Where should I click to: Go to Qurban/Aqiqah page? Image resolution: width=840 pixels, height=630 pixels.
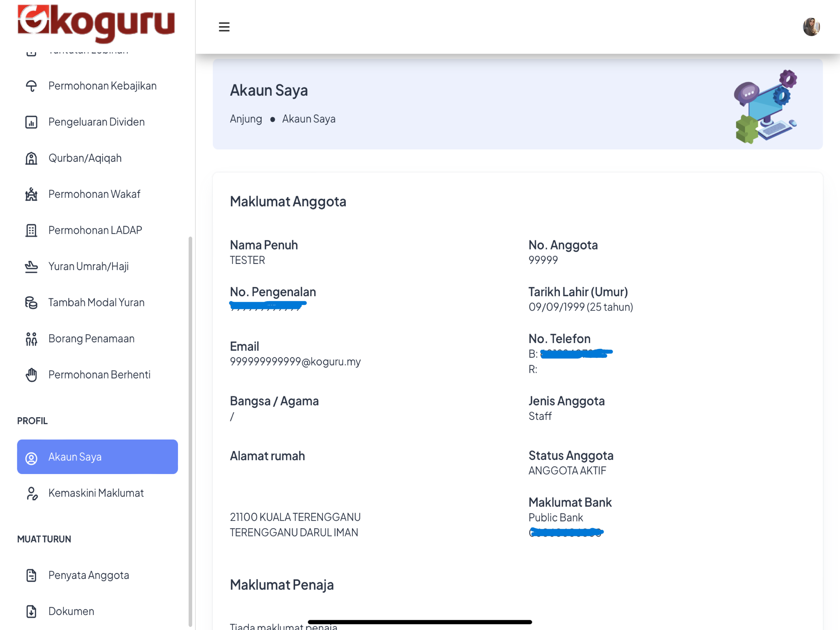coord(97,158)
